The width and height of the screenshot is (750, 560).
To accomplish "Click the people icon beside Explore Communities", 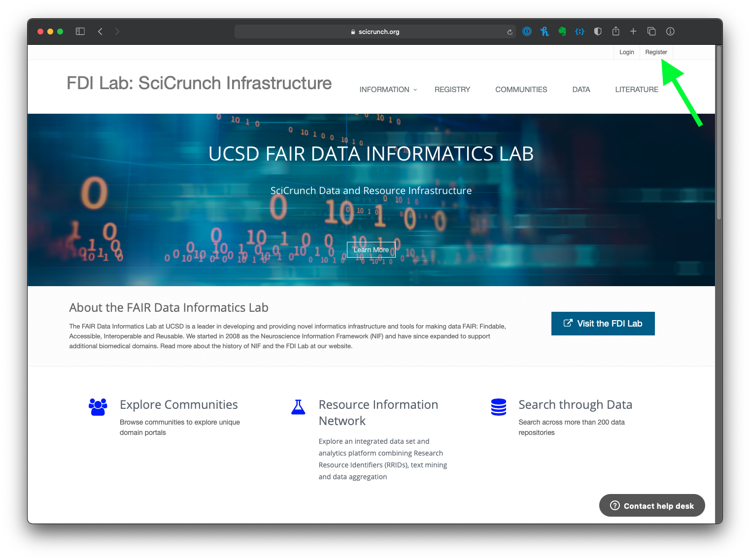I will click(x=98, y=407).
